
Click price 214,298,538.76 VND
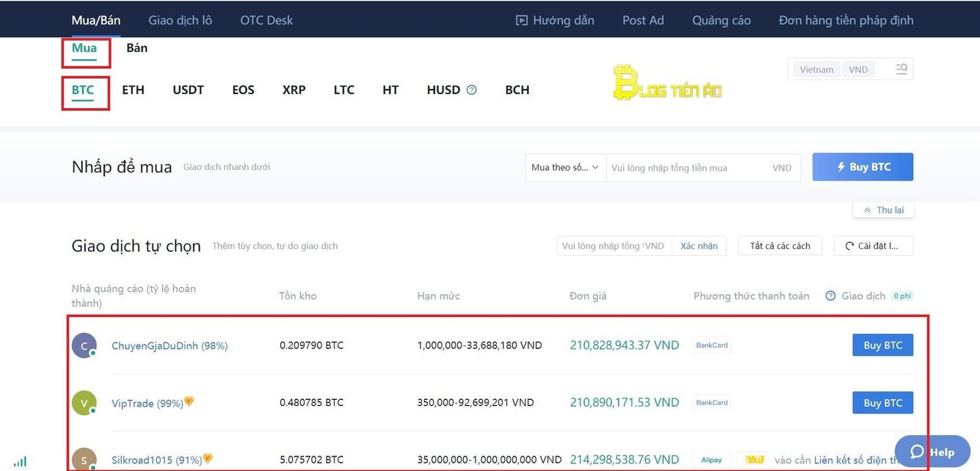click(x=624, y=460)
